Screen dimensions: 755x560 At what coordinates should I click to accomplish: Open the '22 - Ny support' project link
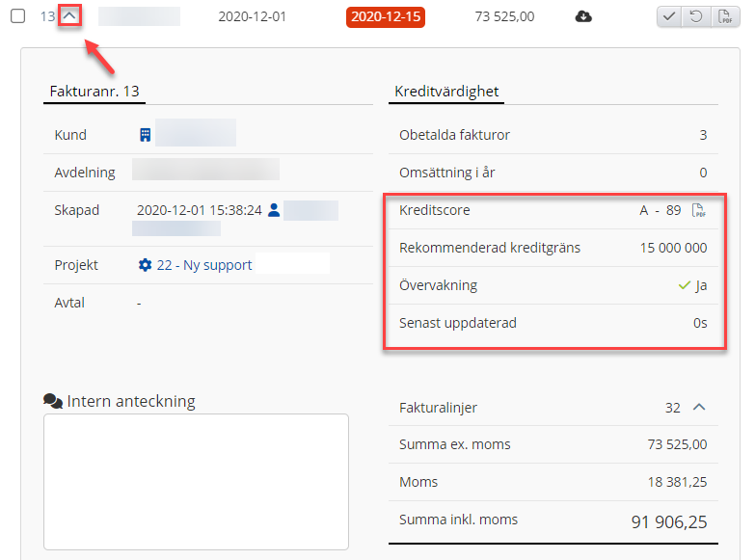click(204, 264)
